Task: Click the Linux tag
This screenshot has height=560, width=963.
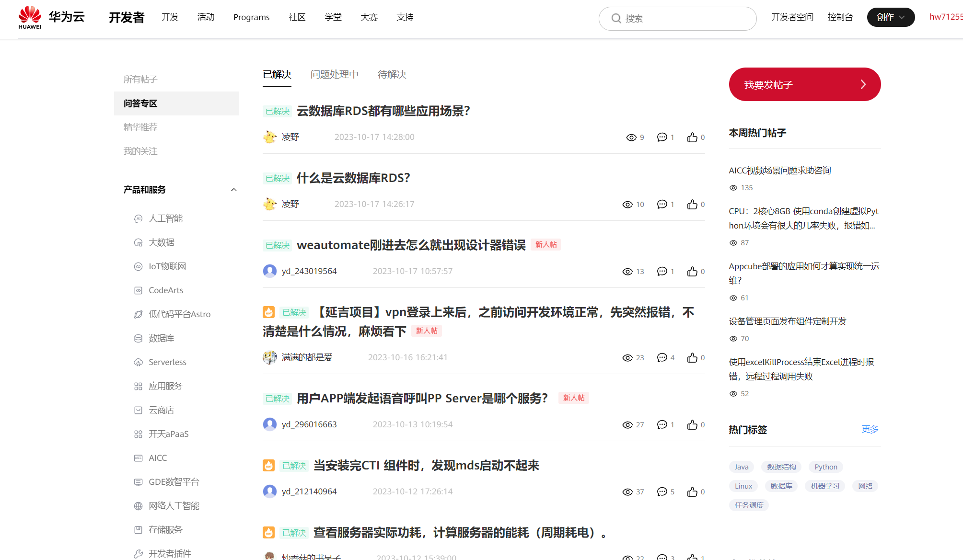Action: 743,486
